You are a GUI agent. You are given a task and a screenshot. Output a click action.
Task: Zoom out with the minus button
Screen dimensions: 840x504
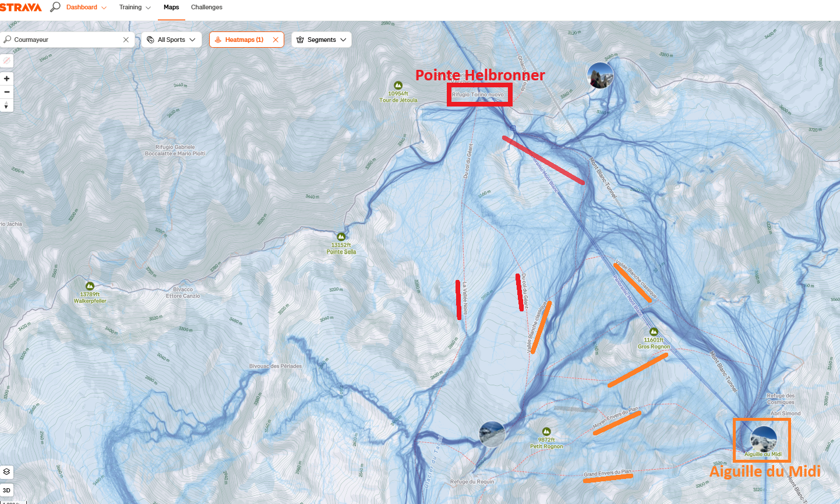pyautogui.click(x=6, y=92)
